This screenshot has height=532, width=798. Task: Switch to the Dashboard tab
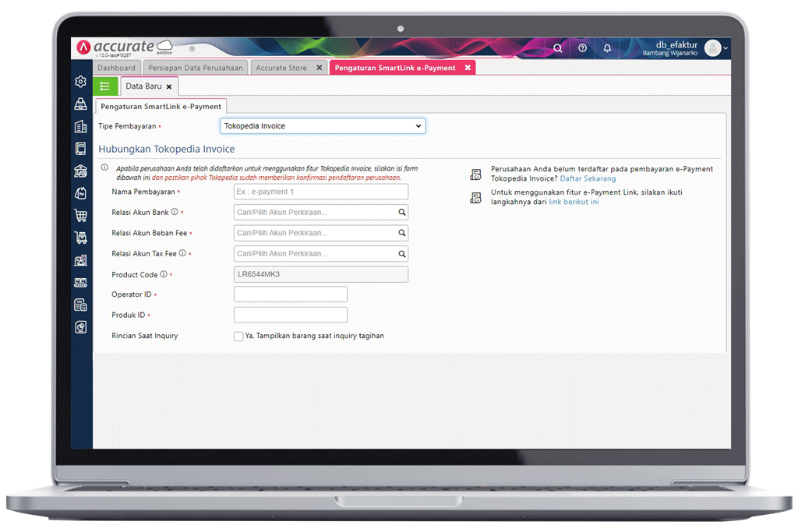(x=117, y=68)
